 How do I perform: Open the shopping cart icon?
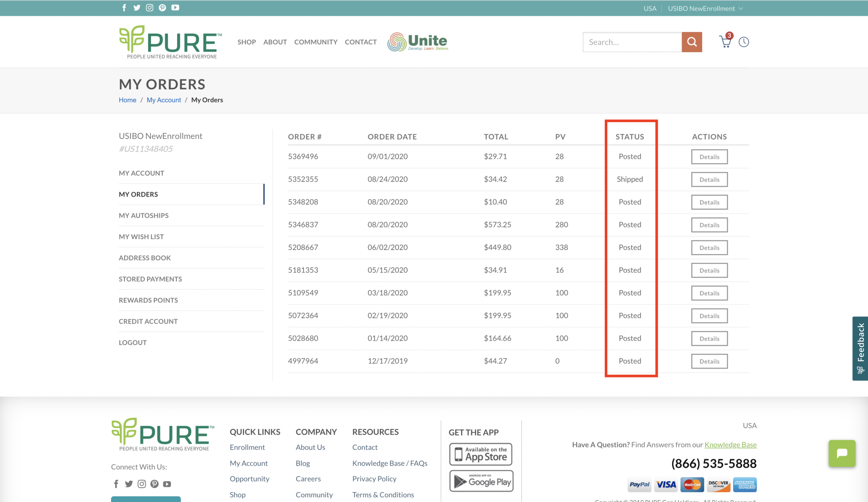[x=726, y=42]
